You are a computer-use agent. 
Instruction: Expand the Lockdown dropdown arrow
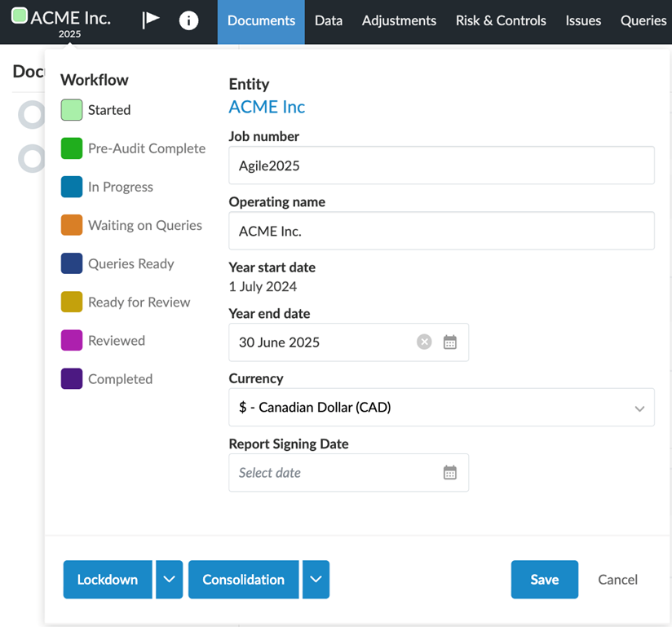[170, 580]
